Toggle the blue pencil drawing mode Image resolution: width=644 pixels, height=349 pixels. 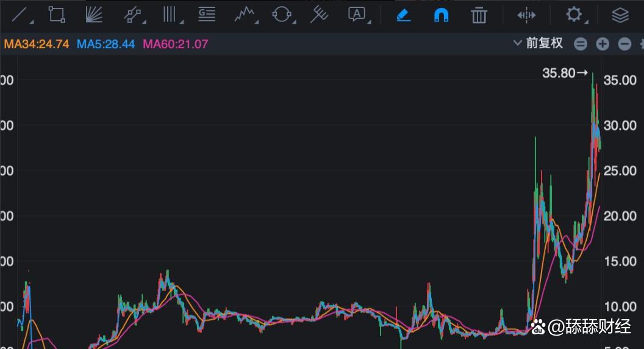coord(404,15)
